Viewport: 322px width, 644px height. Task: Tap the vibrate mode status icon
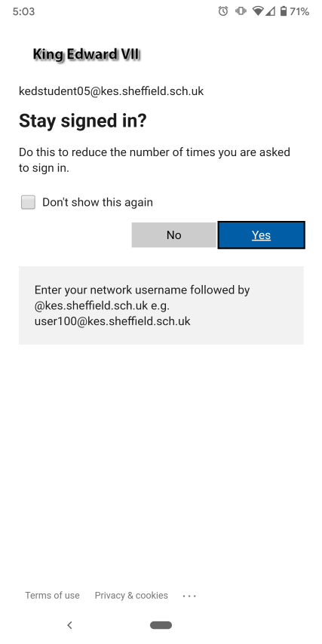241,11
